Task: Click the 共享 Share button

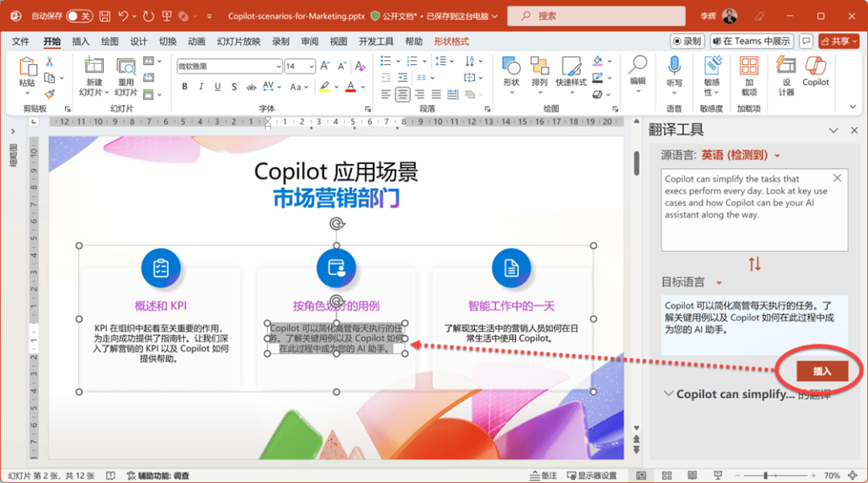Action: 838,41
